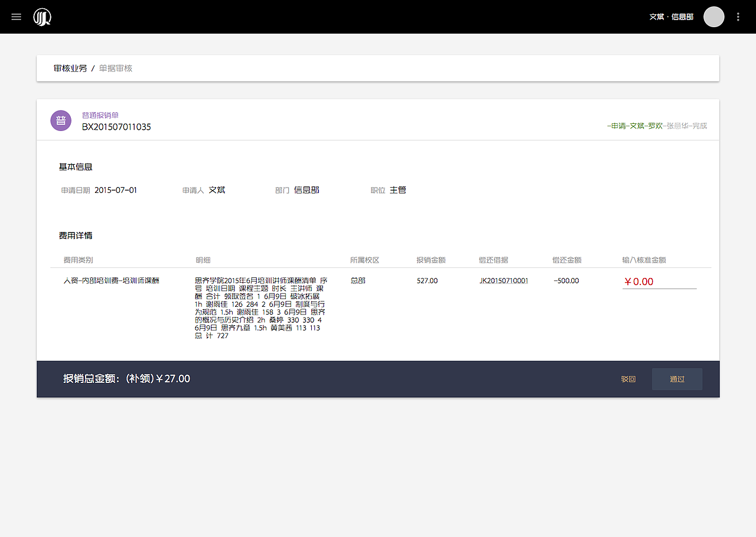
Task: Open loan document JK20150710001 link
Action: [504, 281]
